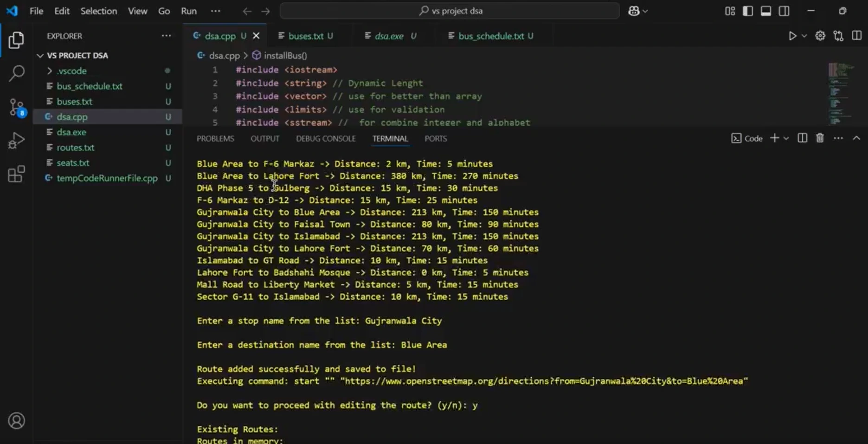Open the Run menu
868x444 pixels.
coord(189,11)
